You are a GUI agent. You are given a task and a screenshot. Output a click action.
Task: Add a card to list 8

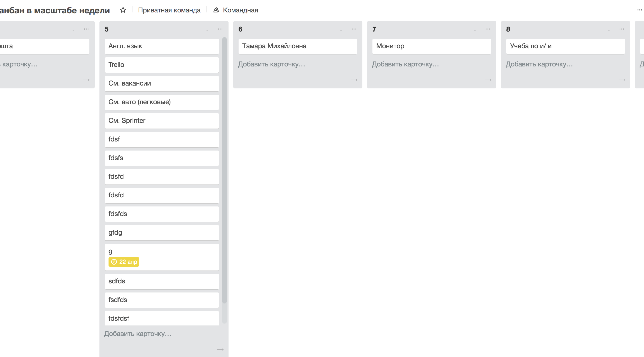(x=539, y=64)
